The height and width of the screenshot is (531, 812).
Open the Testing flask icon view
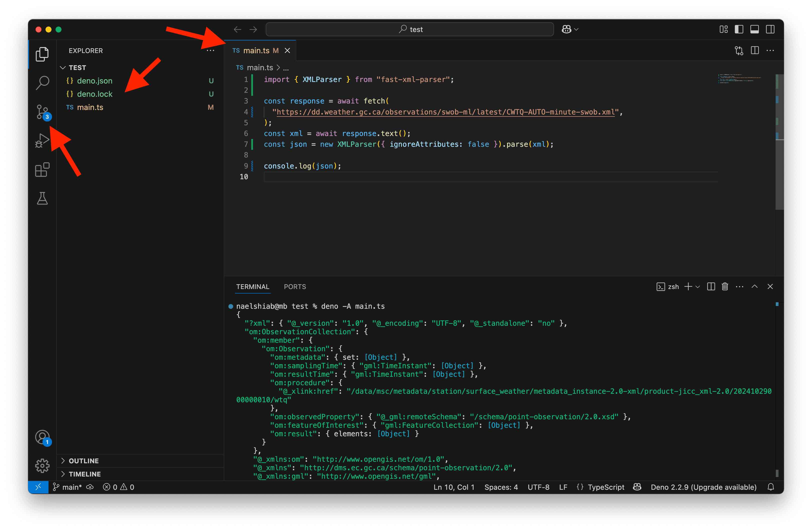point(42,198)
